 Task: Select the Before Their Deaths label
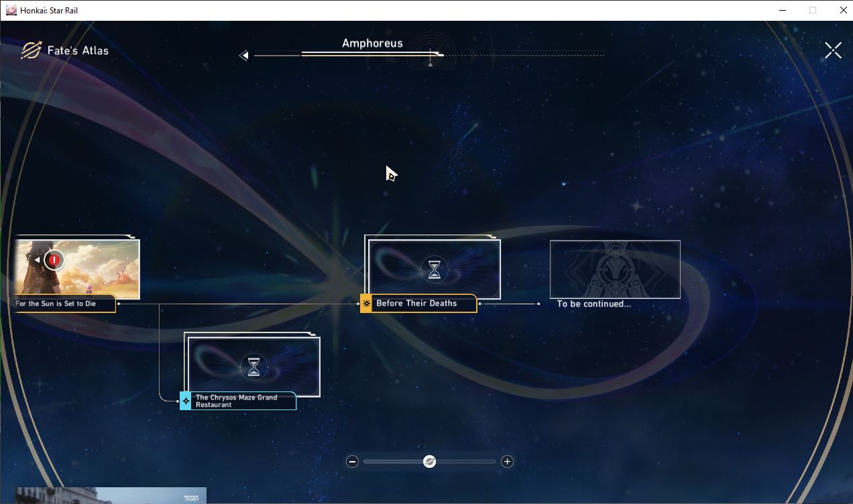pyautogui.click(x=416, y=304)
